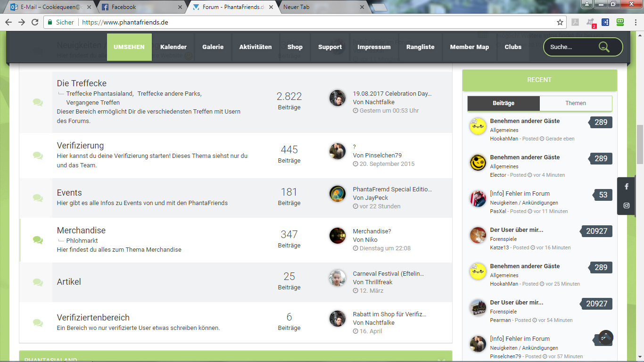The width and height of the screenshot is (644, 362).
Task: Open the Kalender menu item
Action: point(173,47)
